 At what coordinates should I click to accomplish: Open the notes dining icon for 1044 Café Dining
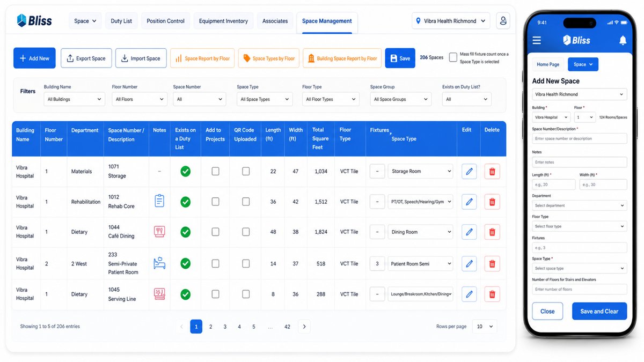(159, 232)
